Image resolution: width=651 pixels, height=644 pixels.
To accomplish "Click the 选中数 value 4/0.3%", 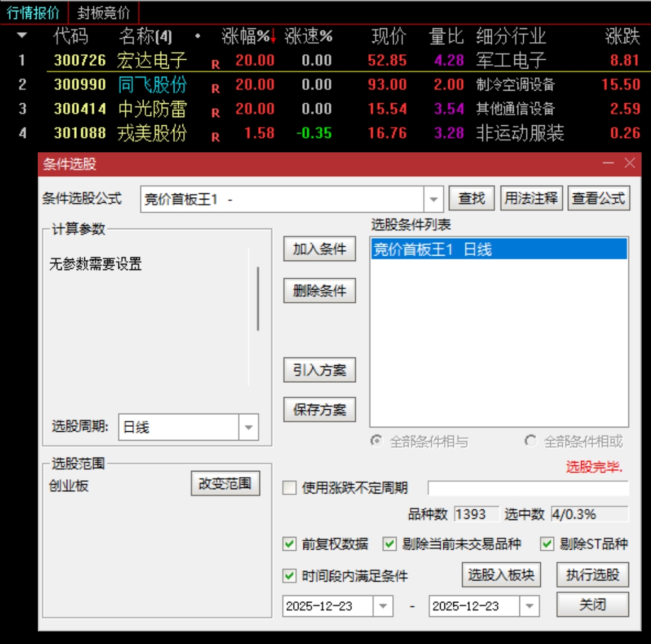I will (x=589, y=514).
